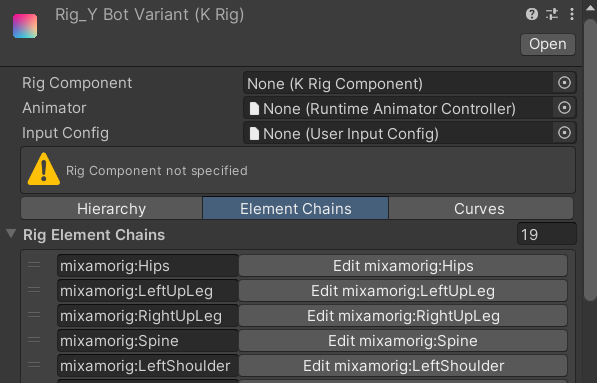The height and width of the screenshot is (383, 597).
Task: Click the rainbow ScriptableObject asset icon
Action: point(25,26)
